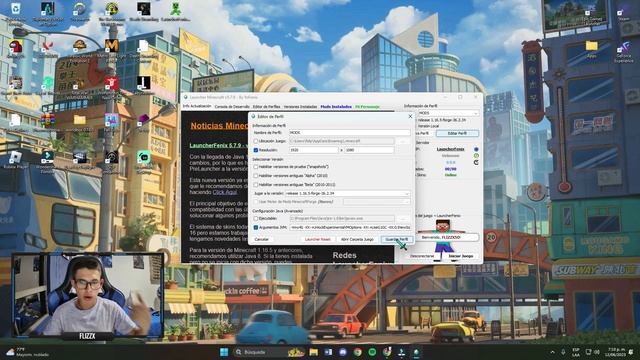The height and width of the screenshot is (360, 640).
Task: Click the Launcher Reset button
Action: [x=317, y=239]
